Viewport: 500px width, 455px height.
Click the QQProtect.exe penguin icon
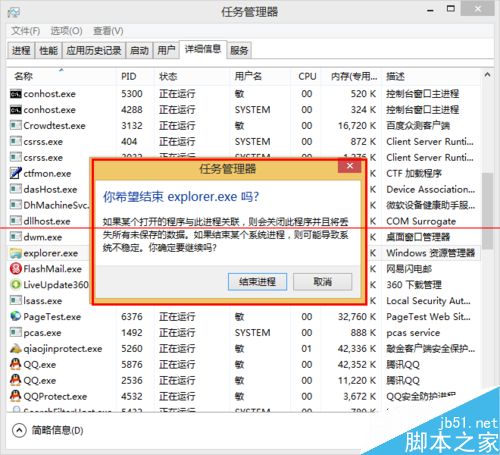(x=16, y=396)
